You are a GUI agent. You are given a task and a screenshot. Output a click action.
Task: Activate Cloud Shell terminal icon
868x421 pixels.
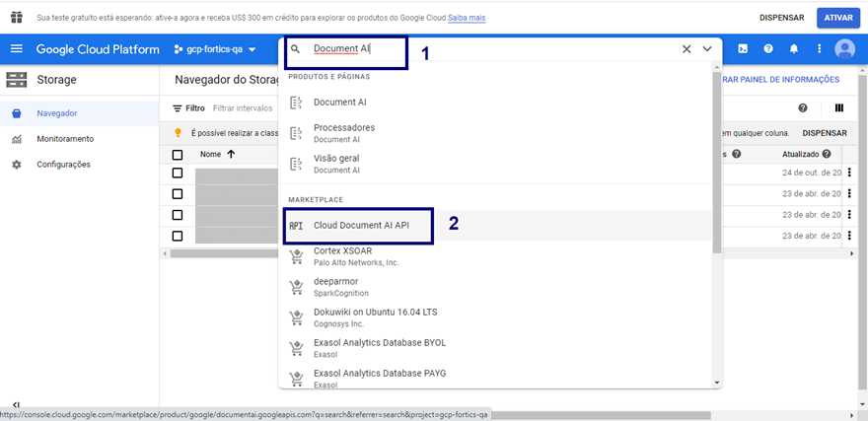[x=743, y=48]
